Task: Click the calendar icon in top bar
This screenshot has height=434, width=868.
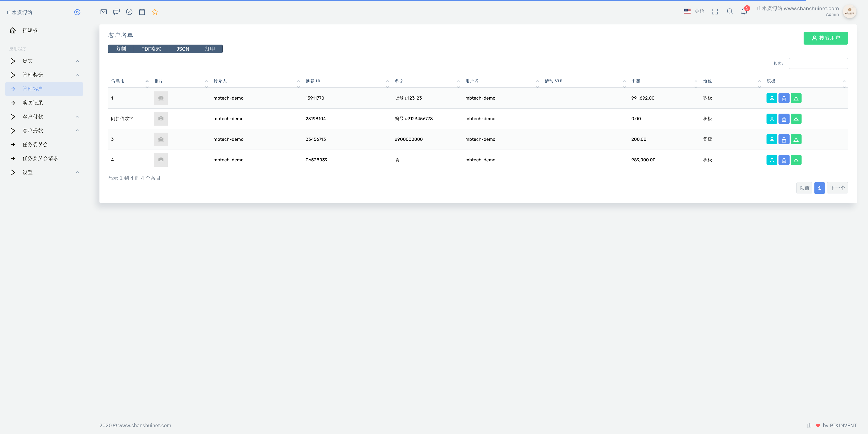Action: [142, 12]
